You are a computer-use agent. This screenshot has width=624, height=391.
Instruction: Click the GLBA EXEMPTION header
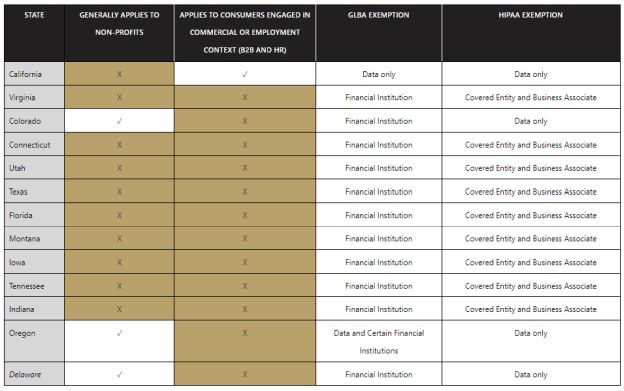pos(378,15)
